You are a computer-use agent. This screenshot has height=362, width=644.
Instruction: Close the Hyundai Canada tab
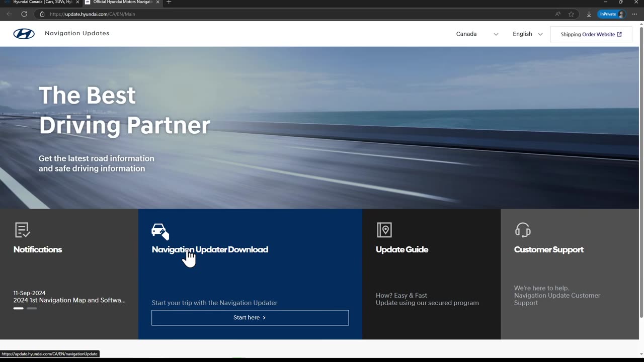coord(77,2)
